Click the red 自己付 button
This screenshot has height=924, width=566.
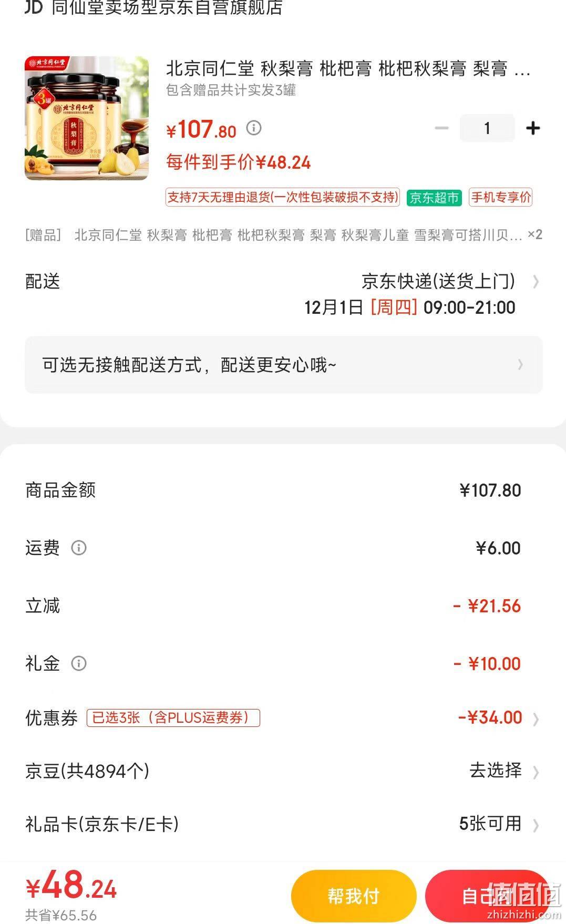(488, 896)
